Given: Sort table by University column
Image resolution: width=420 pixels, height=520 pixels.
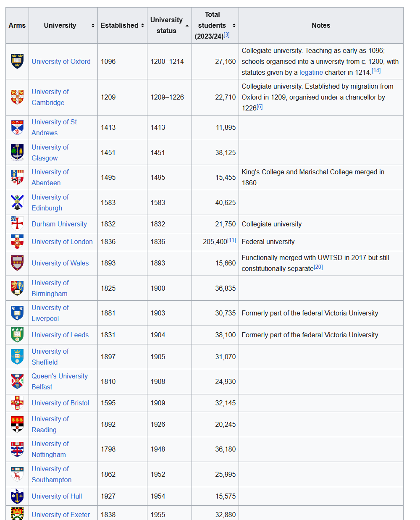Looking at the screenshot, I should (93, 26).
